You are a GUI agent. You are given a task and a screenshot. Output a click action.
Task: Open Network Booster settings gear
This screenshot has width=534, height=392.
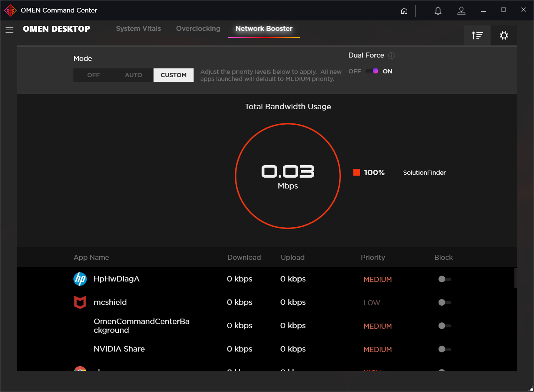pos(504,35)
